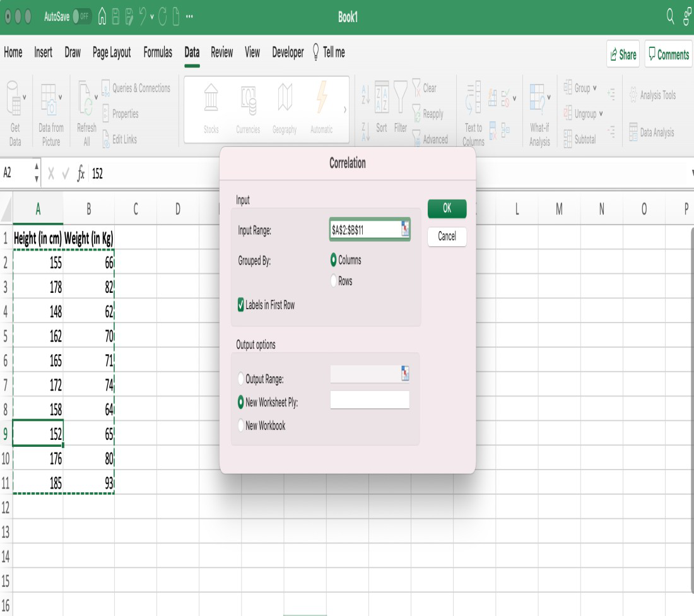
Task: Select the New Worksheet Ply radio button
Action: (241, 402)
